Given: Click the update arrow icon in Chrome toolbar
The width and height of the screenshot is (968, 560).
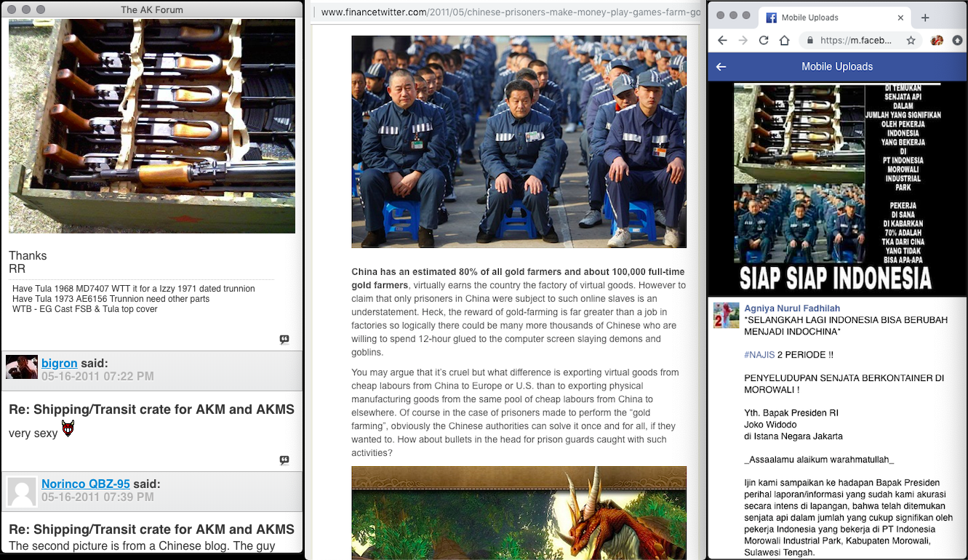Looking at the screenshot, I should coord(958,41).
